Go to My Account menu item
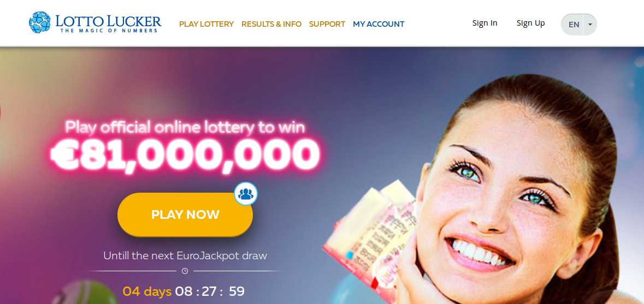This screenshot has width=644, height=304. [379, 24]
